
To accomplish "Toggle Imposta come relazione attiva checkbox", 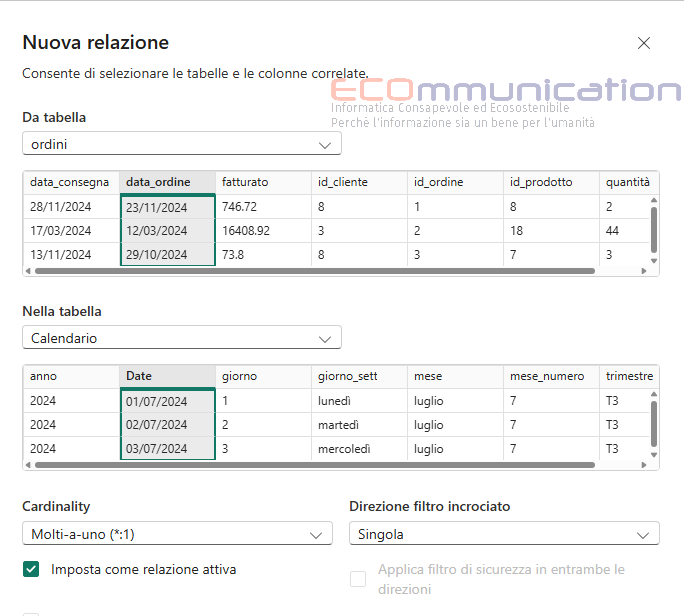I will [31, 569].
